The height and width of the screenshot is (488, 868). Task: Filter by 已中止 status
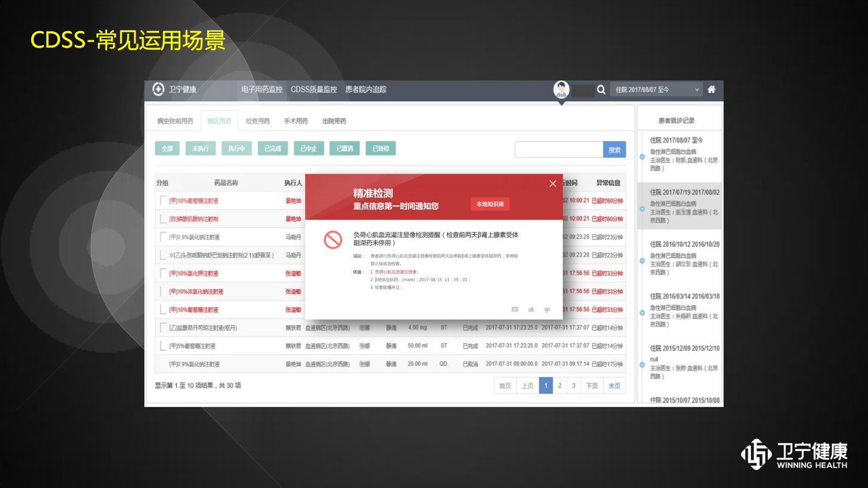point(309,148)
